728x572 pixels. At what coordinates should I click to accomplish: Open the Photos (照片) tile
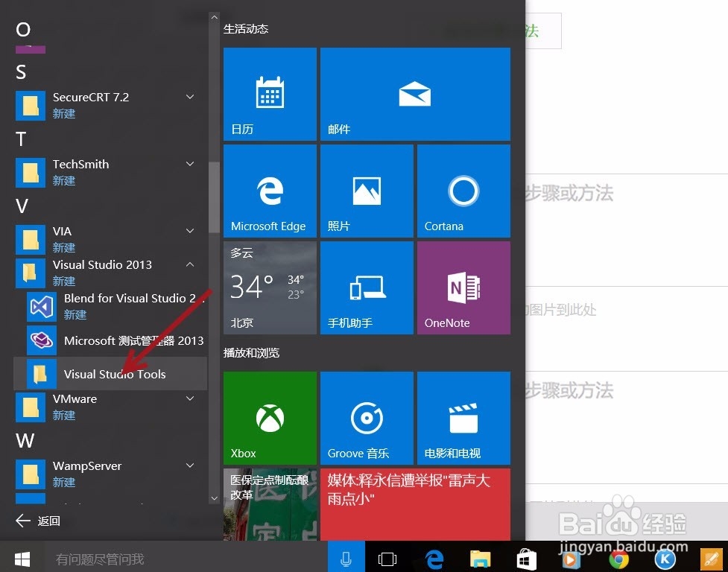pyautogui.click(x=367, y=191)
